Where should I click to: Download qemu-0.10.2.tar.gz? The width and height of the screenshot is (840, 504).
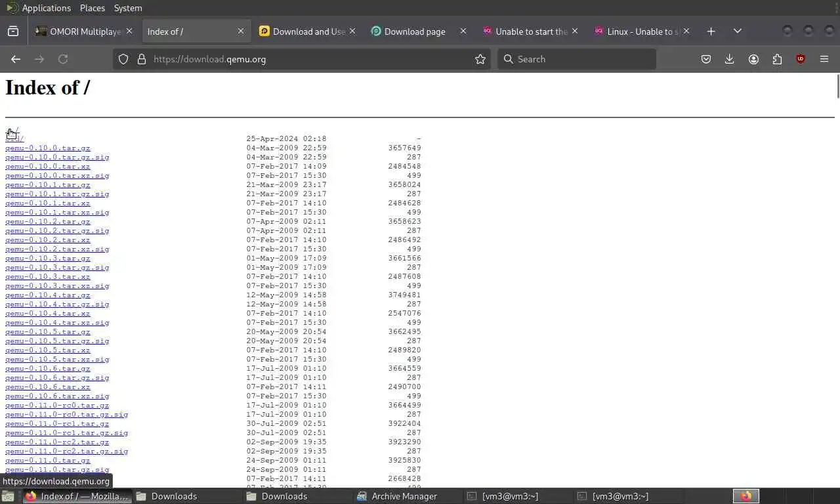pos(48,222)
